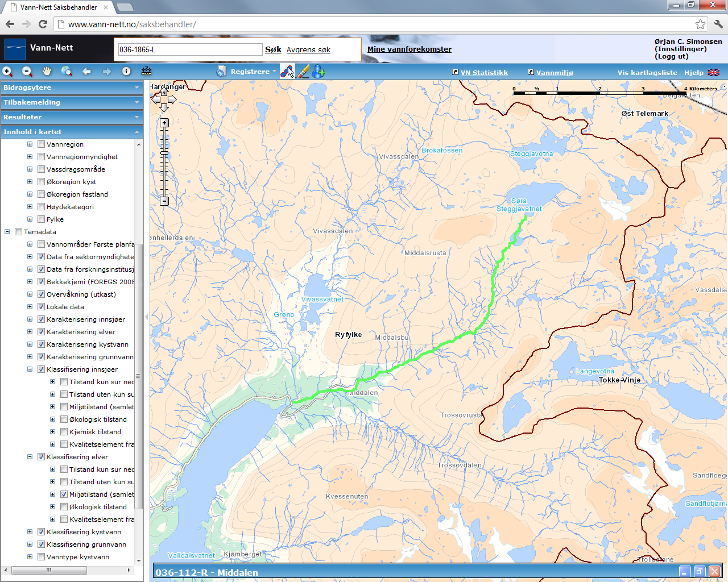This screenshot has height=582, width=728.
Task: Uncheck Miljøtilstand under Klassifisering elver
Action: click(x=64, y=494)
